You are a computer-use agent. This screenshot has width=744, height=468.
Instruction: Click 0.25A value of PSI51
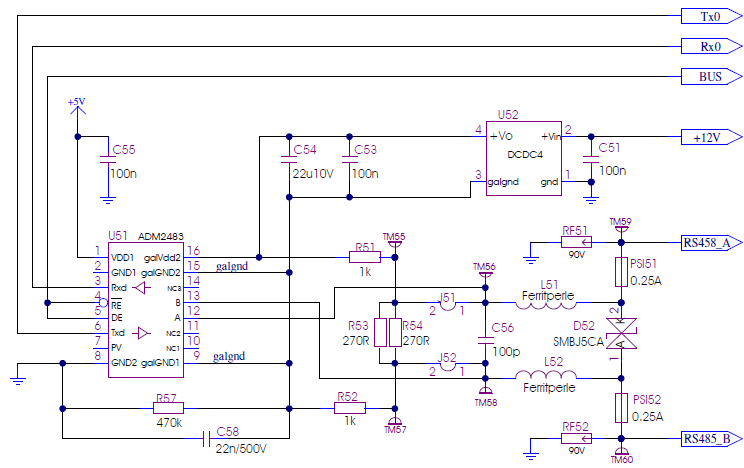[x=646, y=281]
